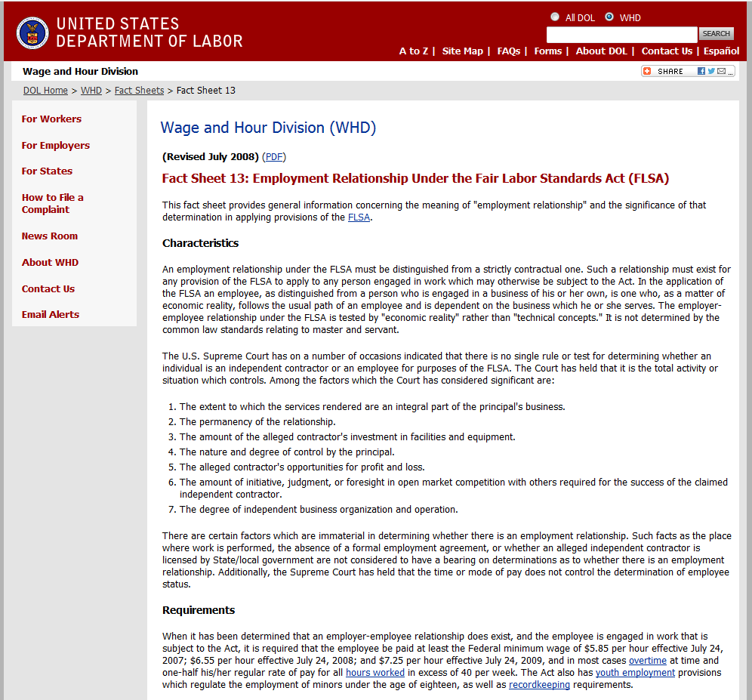
Task: Open About DOL in header
Action: coord(602,51)
